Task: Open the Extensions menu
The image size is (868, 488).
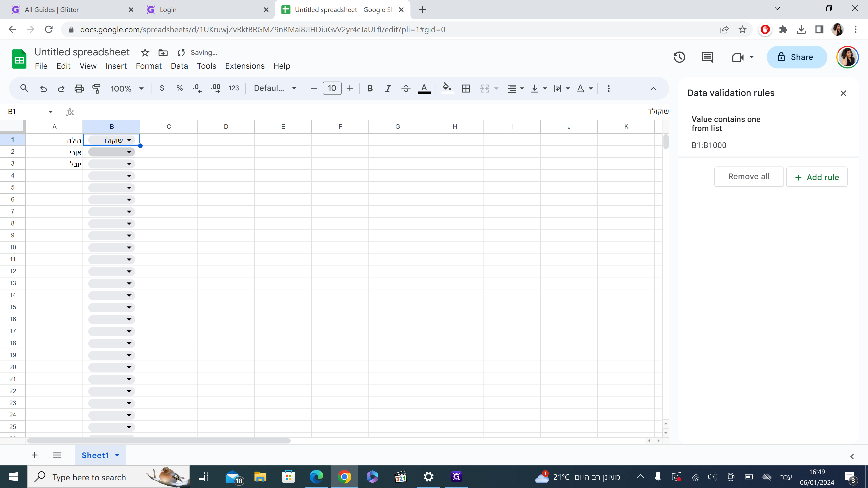Action: coord(245,66)
